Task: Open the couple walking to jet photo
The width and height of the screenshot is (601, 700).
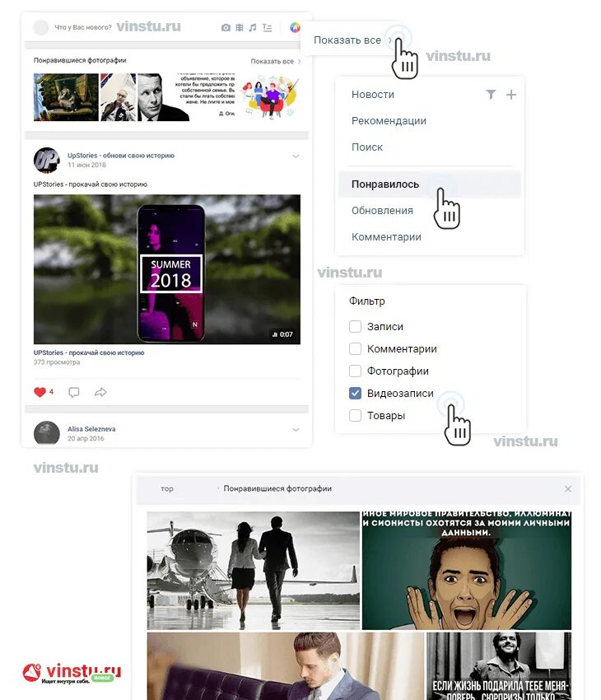Action: (x=253, y=571)
